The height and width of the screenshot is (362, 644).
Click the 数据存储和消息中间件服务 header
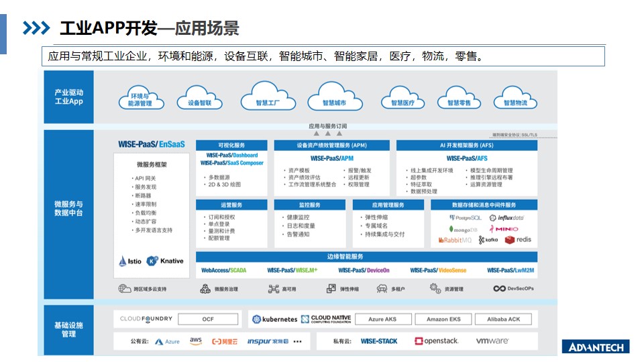point(484,205)
